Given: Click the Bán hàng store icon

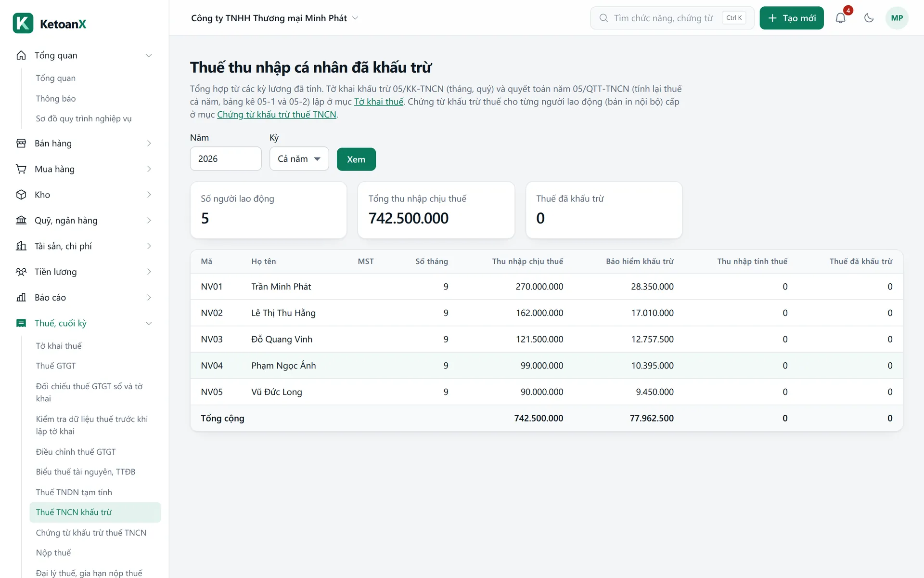Looking at the screenshot, I should (21, 143).
